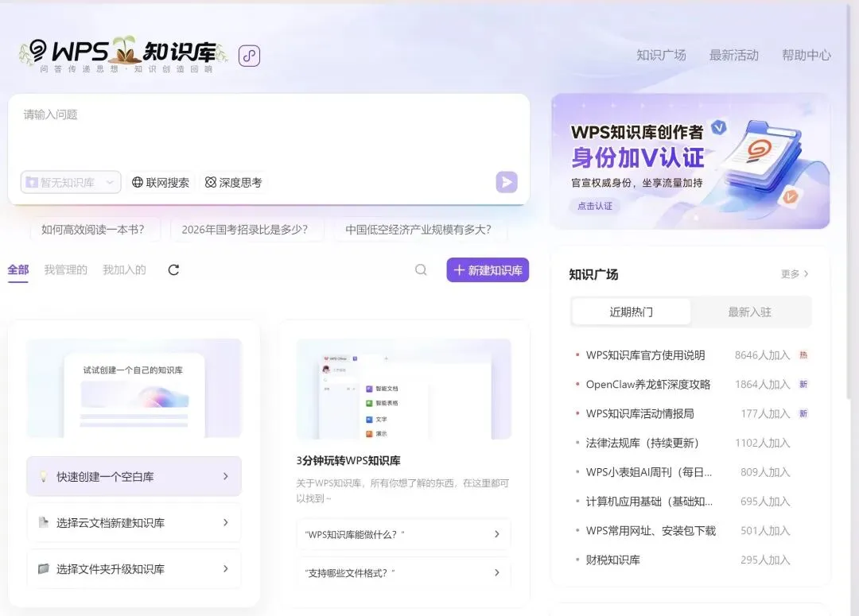Click the document icon in 选择云文档新建知识库

(x=43, y=522)
